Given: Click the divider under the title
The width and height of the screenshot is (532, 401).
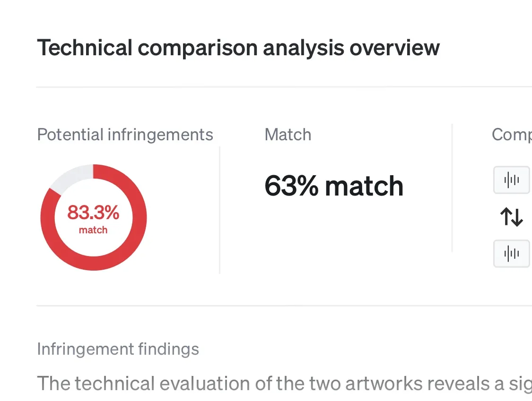Looking at the screenshot, I should pyautogui.click(x=284, y=87).
